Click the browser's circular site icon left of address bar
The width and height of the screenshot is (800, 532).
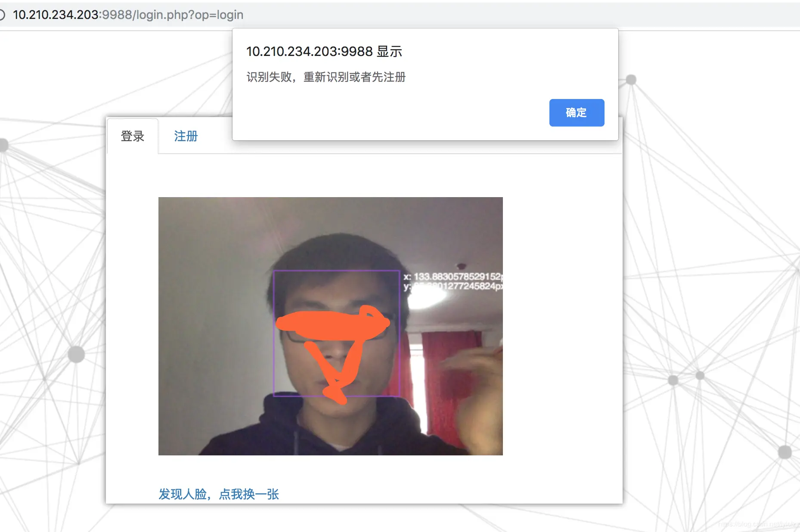click(x=3, y=14)
